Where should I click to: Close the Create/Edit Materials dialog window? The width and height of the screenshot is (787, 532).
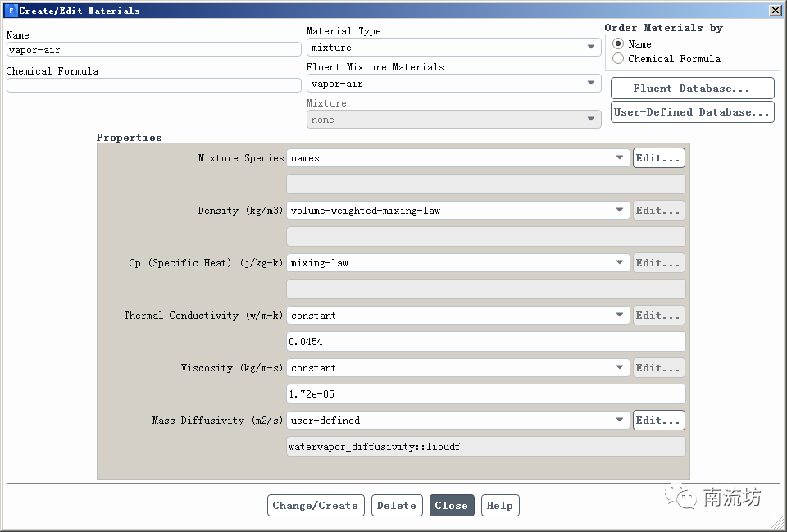[x=775, y=11]
